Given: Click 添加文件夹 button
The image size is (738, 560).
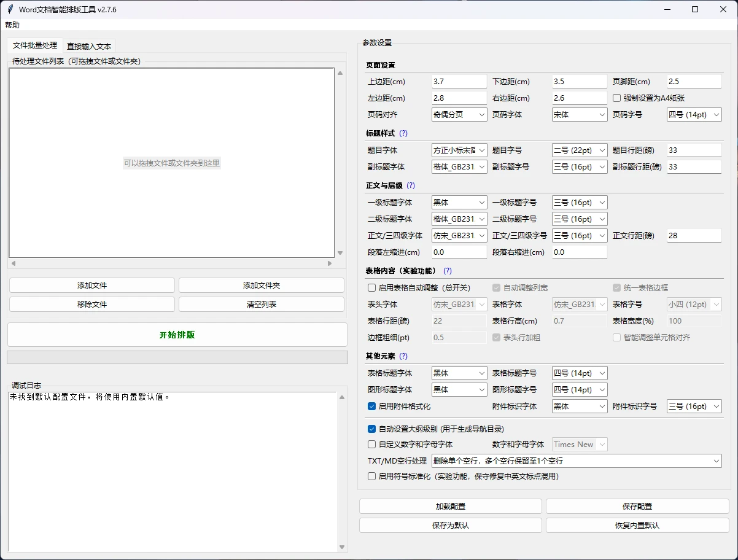Looking at the screenshot, I should pos(262,286).
